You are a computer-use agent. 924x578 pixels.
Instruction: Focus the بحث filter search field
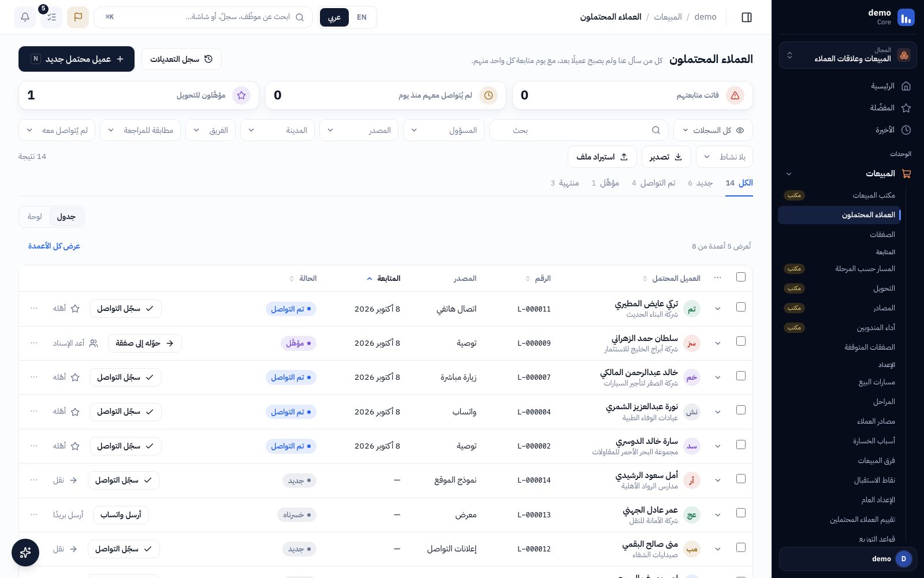(579, 131)
